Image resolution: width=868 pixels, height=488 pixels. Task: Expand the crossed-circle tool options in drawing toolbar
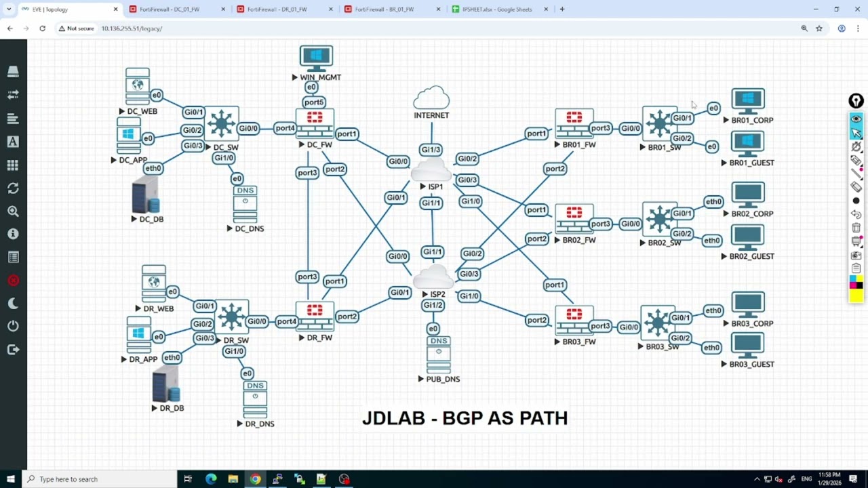[x=856, y=146]
